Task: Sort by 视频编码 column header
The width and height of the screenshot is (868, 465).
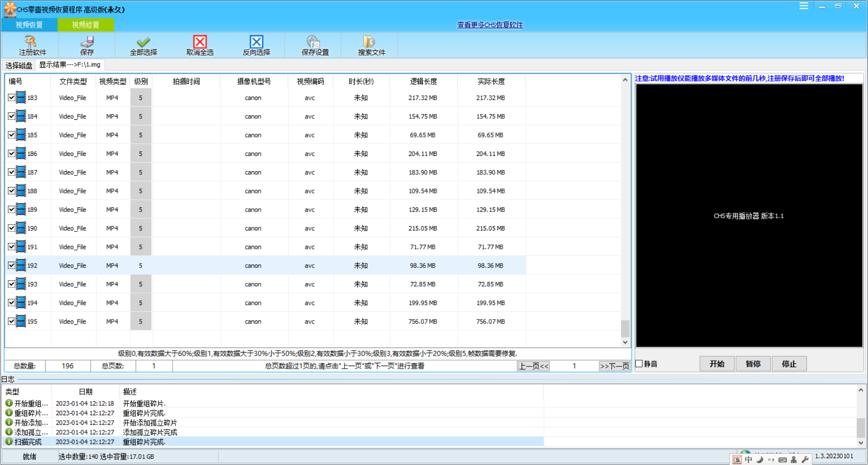Action: pos(311,81)
